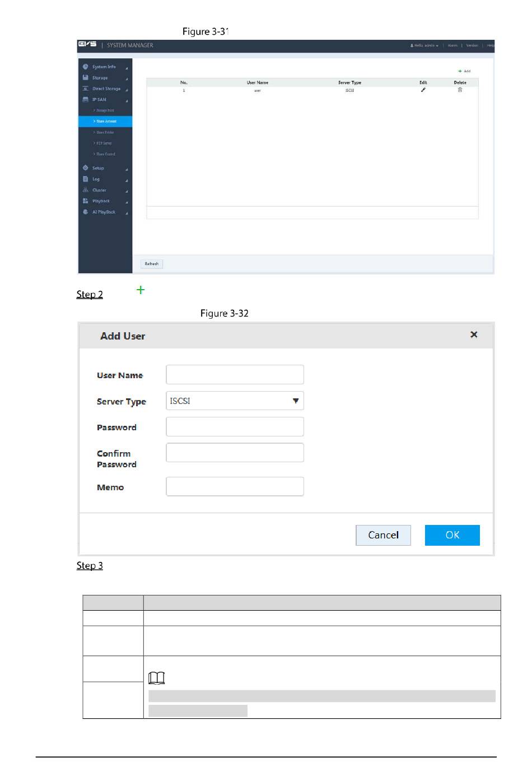Open FTP Server submenu item
Image resolution: width=532 pixels, height=767 pixels.
pos(103,143)
